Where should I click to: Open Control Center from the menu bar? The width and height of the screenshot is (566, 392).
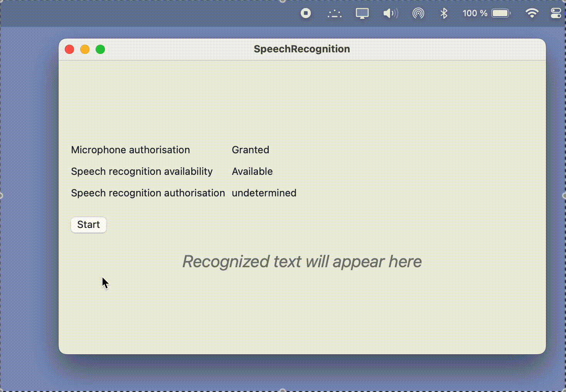point(556,13)
